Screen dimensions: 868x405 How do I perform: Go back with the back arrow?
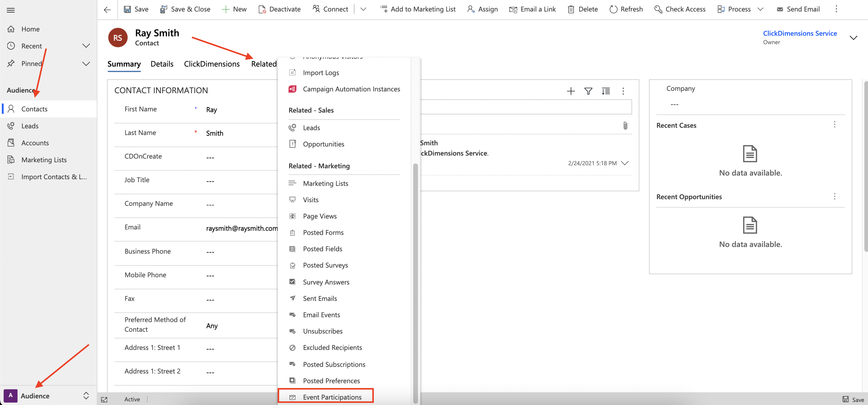click(x=107, y=9)
